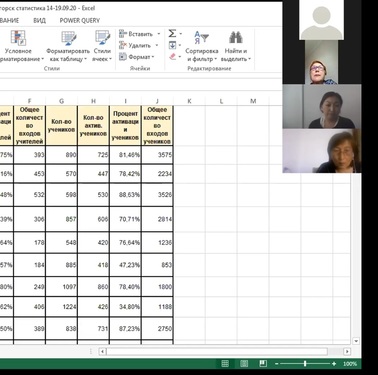Select column K header
This screenshot has height=375, width=378.
point(189,101)
